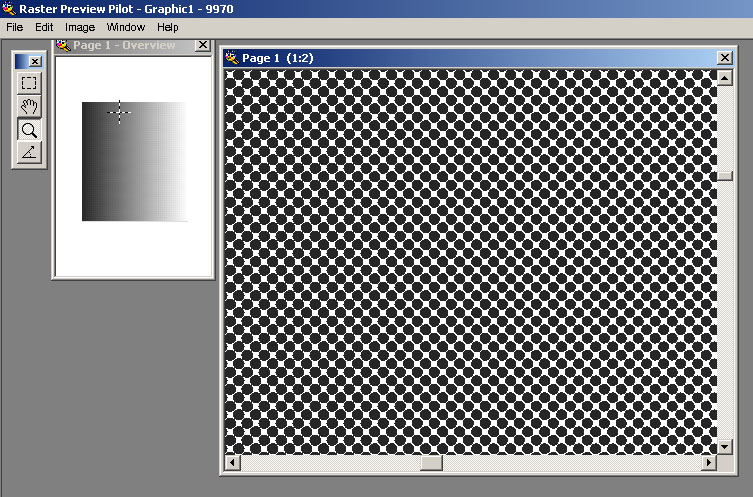
Task: Click the horizontal scrollbar thumb
Action: coord(431,462)
